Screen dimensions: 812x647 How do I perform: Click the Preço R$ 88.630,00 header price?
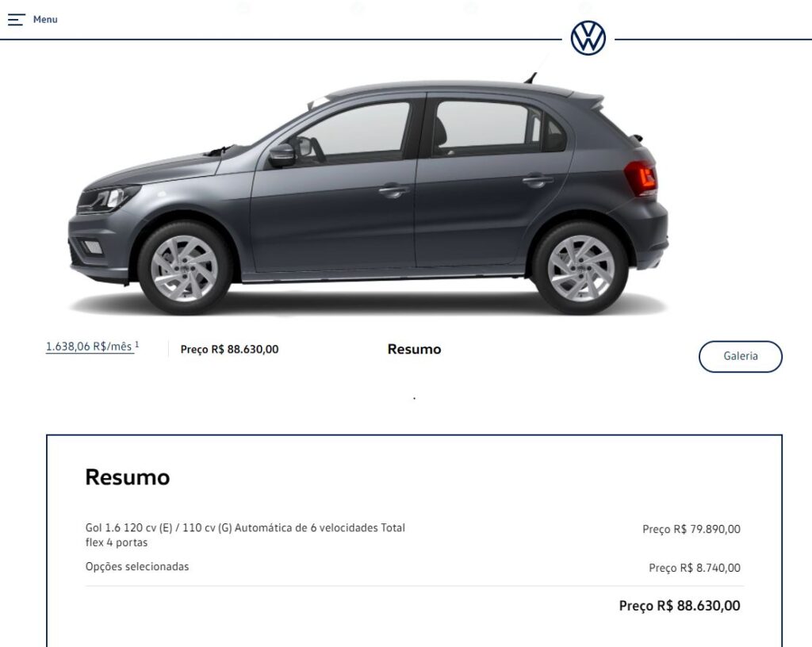[229, 350]
